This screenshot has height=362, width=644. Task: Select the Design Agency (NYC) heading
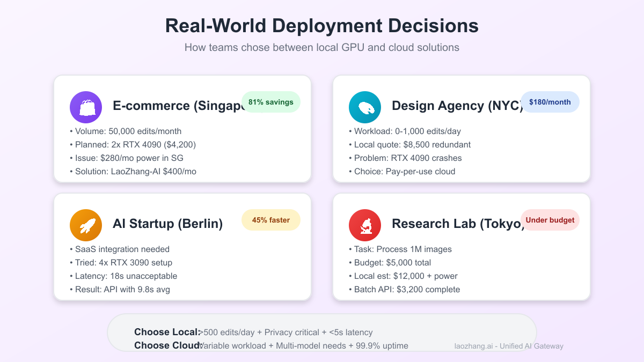[456, 106]
